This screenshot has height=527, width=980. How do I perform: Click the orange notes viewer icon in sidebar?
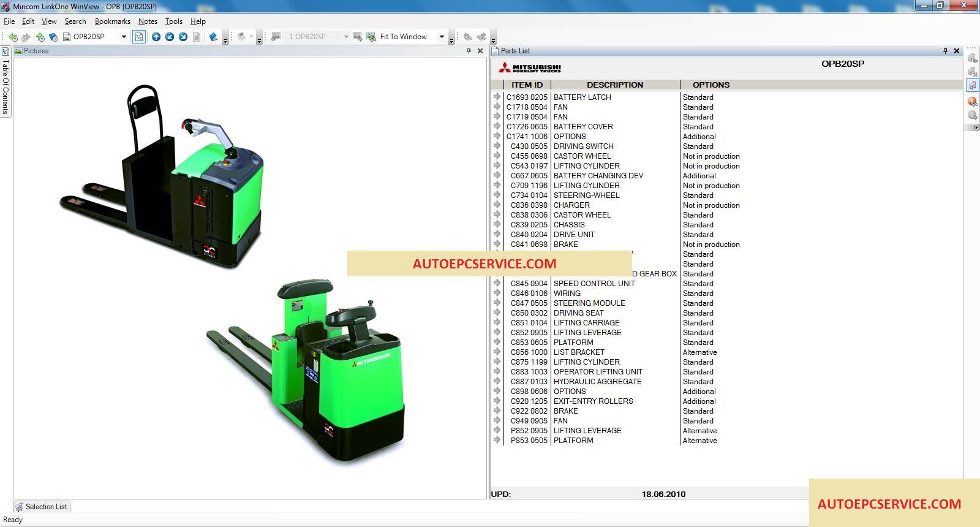pyautogui.click(x=972, y=101)
